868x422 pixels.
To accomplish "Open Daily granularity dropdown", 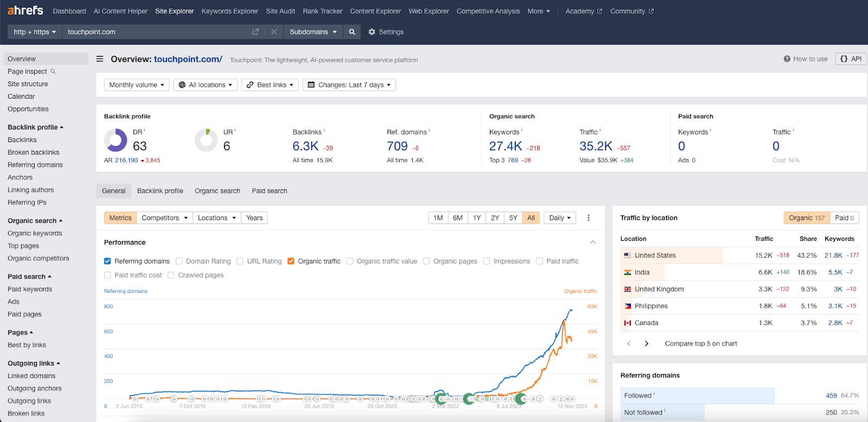I will pos(560,218).
